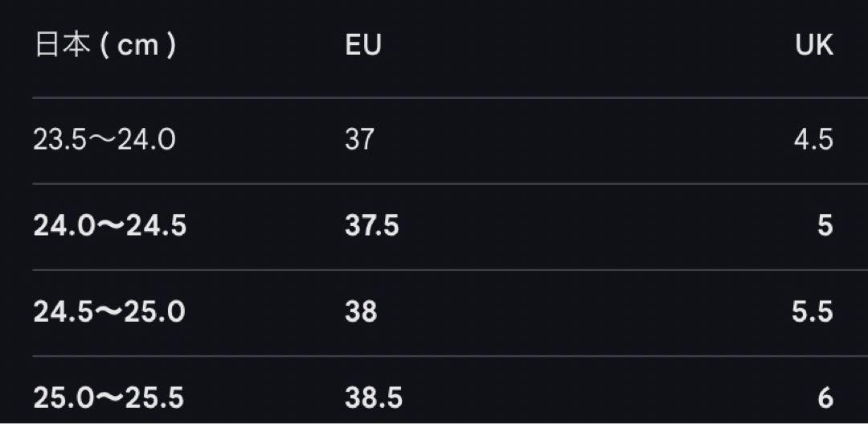The width and height of the screenshot is (868, 424).
Task: Click the row divider below the header
Action: 450,97
